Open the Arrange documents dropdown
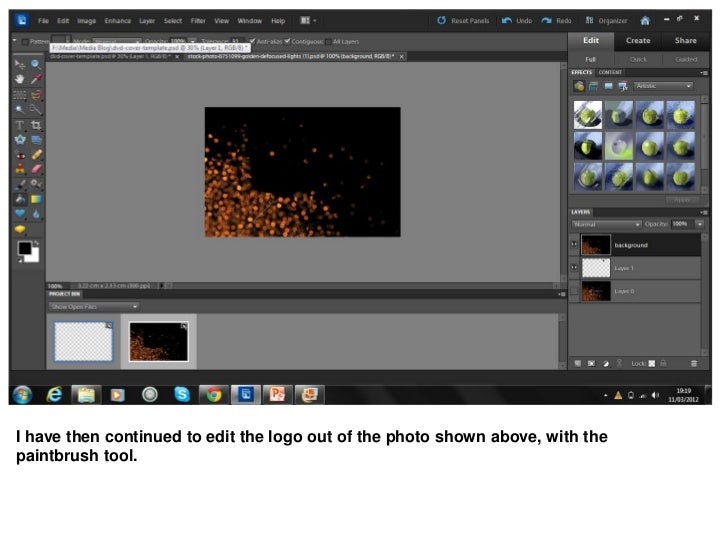Screen dimensions: 728x546 click(x=308, y=20)
